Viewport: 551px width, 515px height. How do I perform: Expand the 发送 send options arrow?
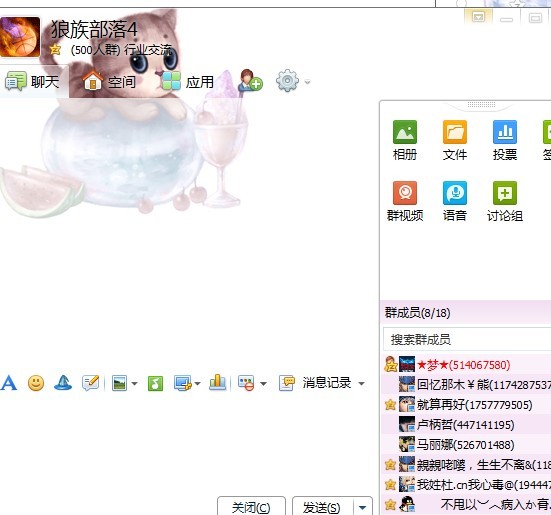(362, 508)
